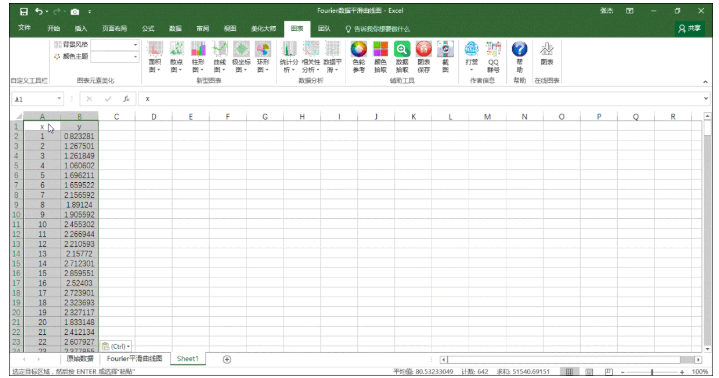Click the 共享 share button
This screenshot has height=378, width=719.
[x=690, y=28]
